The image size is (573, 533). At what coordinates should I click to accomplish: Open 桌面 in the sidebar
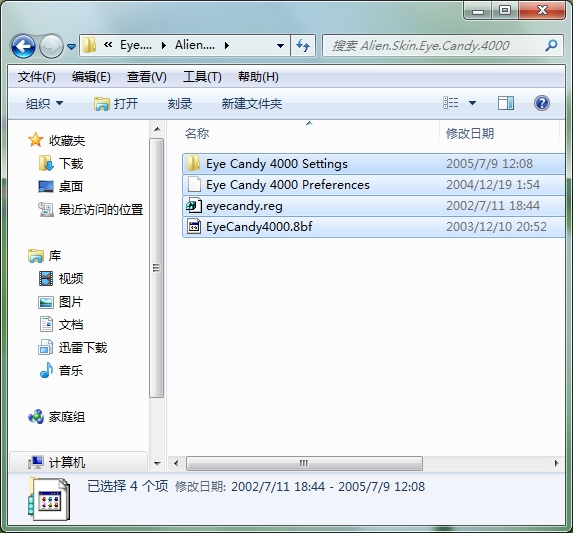pos(71,187)
